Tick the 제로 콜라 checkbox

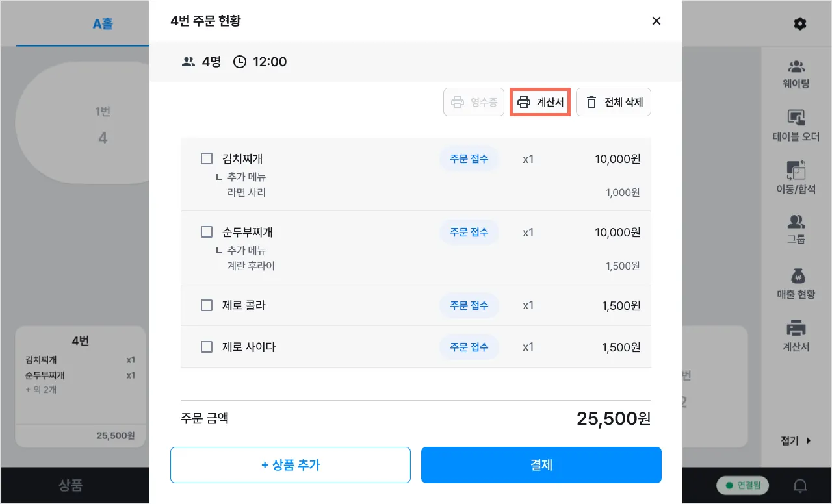(207, 305)
